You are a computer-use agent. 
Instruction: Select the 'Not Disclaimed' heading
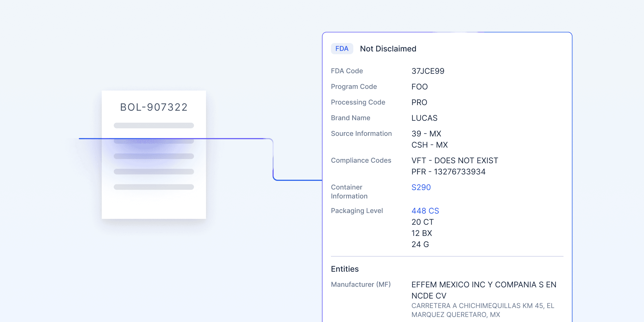click(388, 49)
